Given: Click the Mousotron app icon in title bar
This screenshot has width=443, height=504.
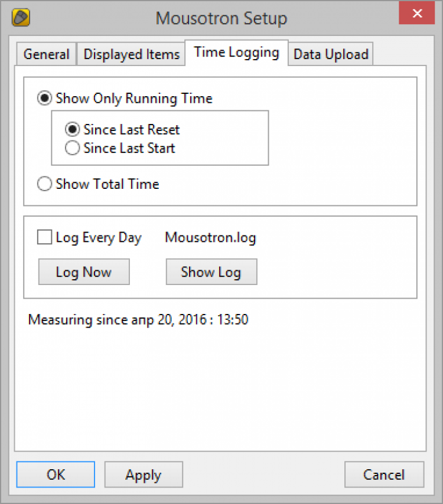Looking at the screenshot, I should (x=21, y=18).
